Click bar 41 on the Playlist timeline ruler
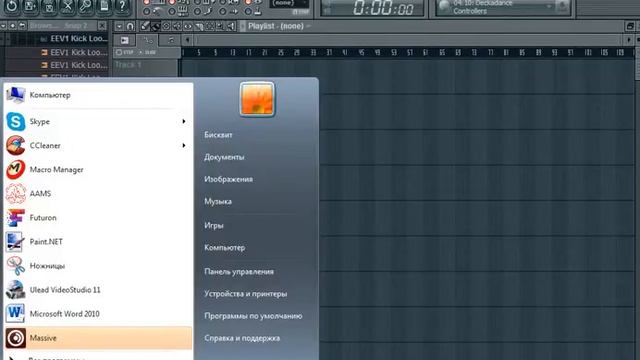The height and width of the screenshot is (360, 640). pyautogui.click(x=345, y=52)
